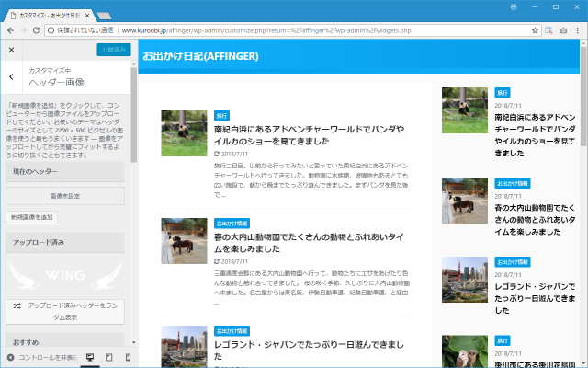Toggle アップロード済みヘッダーをランダム表示

tap(65, 310)
